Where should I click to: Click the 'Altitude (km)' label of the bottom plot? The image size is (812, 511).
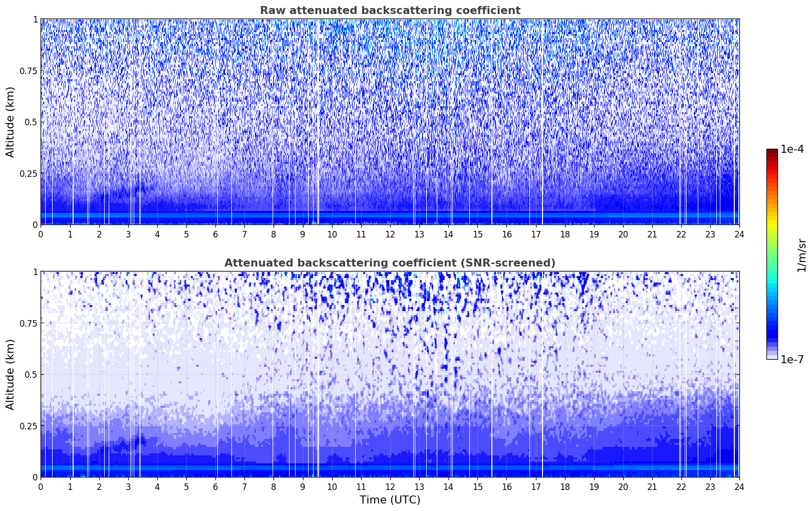pyautogui.click(x=11, y=374)
